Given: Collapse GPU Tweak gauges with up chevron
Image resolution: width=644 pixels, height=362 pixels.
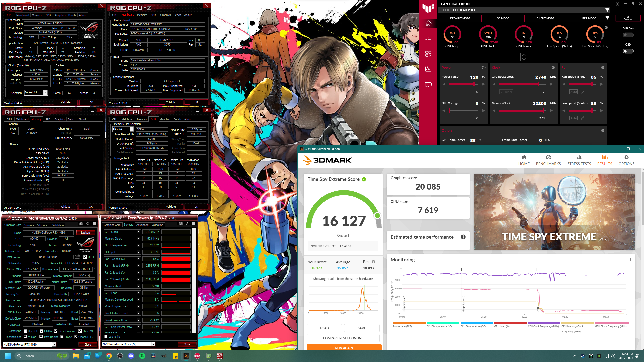Looking at the screenshot, I should pos(524,55).
